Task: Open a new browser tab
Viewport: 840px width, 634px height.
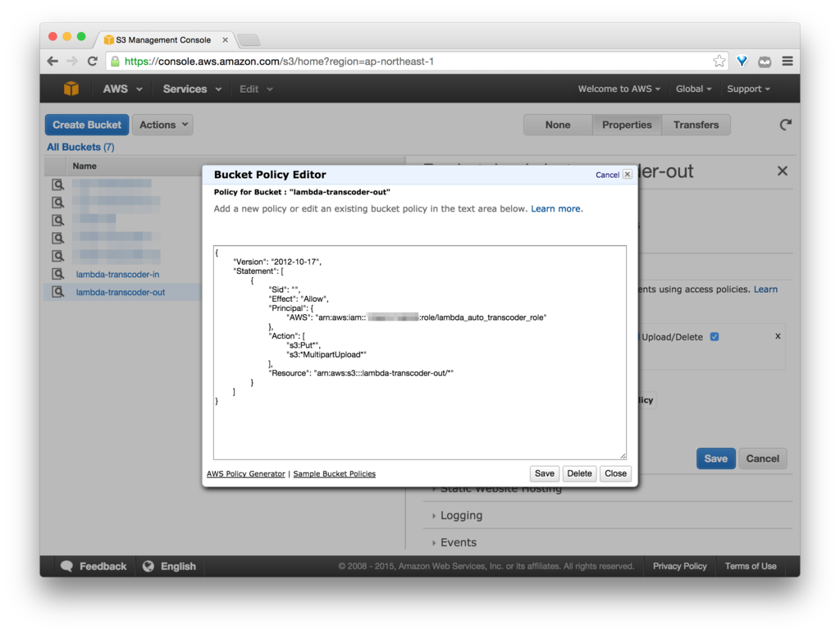Action: [249, 39]
